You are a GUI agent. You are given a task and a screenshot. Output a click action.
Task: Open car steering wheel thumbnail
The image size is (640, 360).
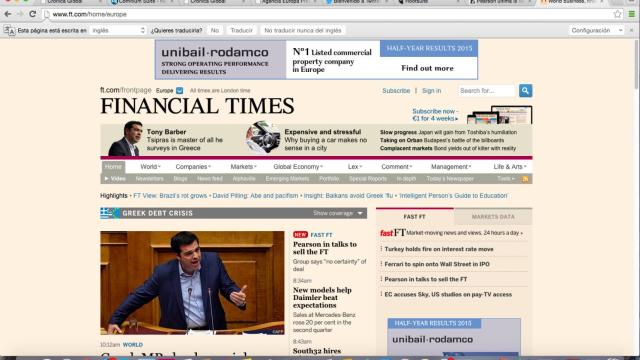coord(263,137)
